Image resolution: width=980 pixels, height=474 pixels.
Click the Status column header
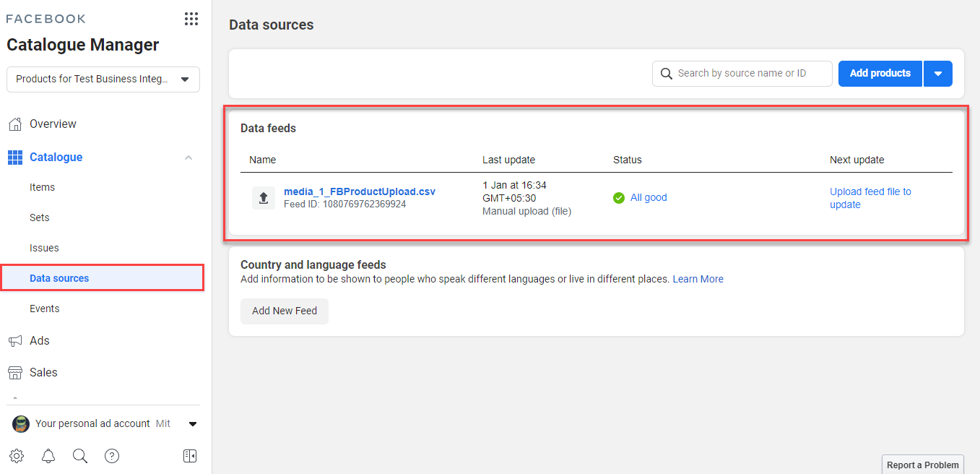(x=628, y=160)
